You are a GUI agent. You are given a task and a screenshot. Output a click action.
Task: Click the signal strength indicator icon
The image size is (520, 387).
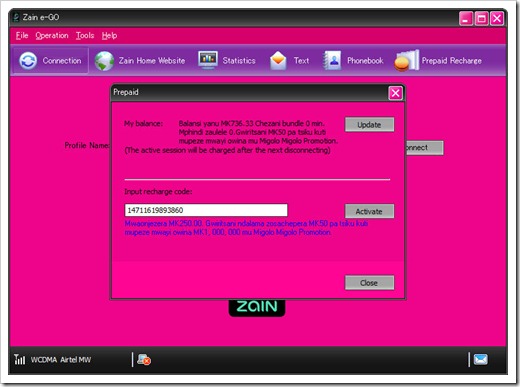click(x=20, y=359)
